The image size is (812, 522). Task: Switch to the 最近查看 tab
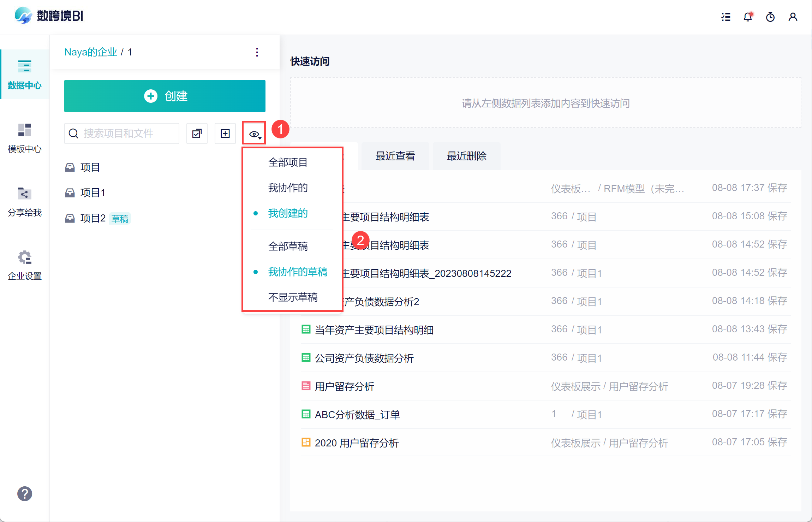click(395, 156)
